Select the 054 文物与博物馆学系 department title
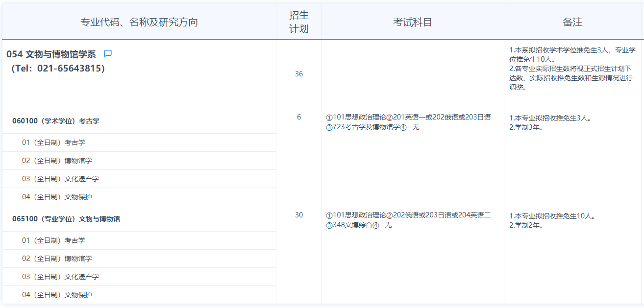This screenshot has height=308, width=644. pos(51,54)
